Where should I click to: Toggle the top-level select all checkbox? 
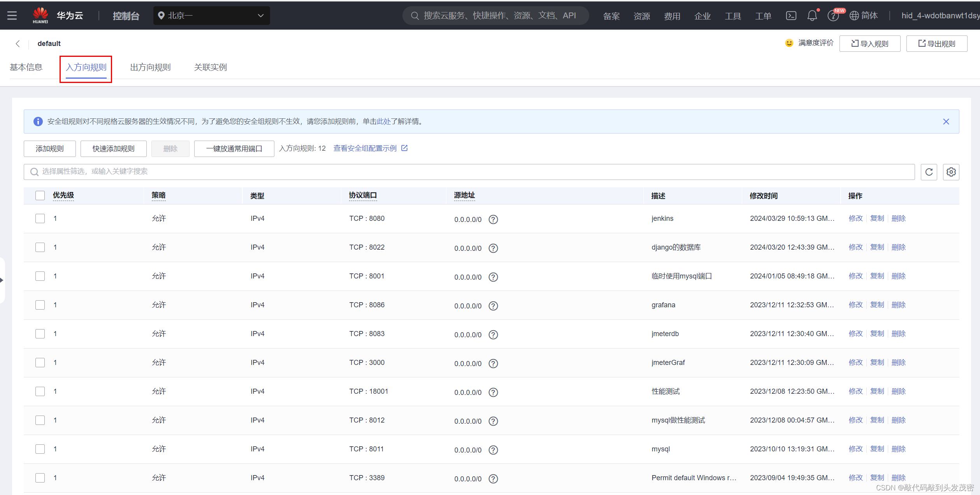click(x=40, y=194)
